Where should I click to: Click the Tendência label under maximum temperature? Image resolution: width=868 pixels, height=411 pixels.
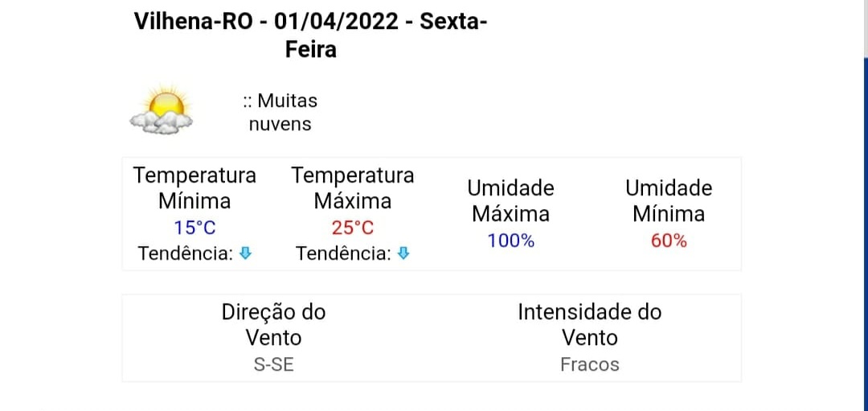coord(343,253)
